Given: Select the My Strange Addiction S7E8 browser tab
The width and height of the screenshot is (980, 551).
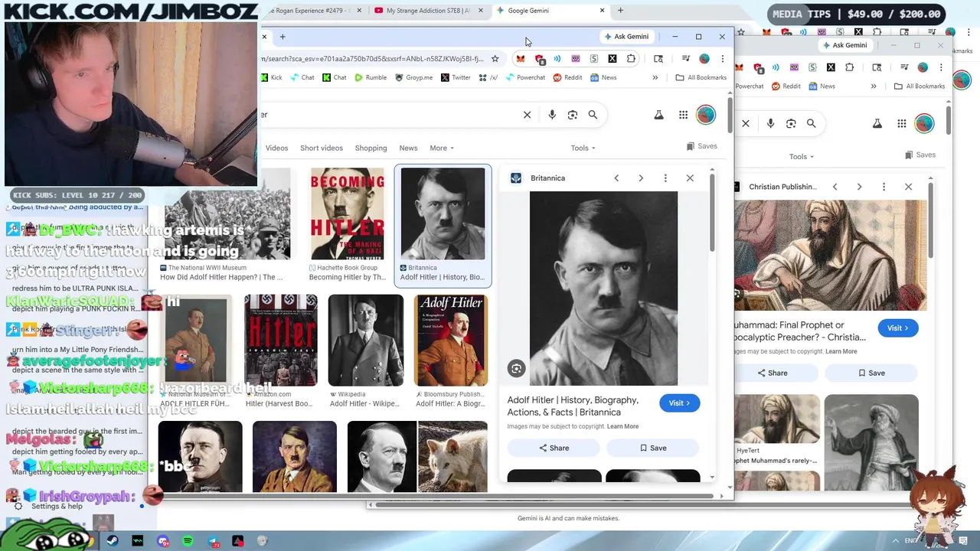Looking at the screenshot, I should tap(428, 11).
